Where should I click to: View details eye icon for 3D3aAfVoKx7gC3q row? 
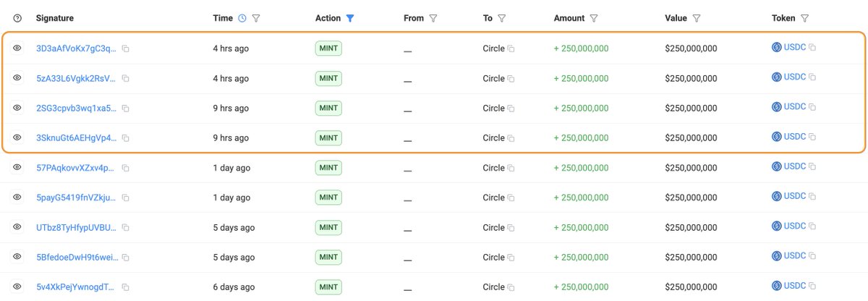17,48
